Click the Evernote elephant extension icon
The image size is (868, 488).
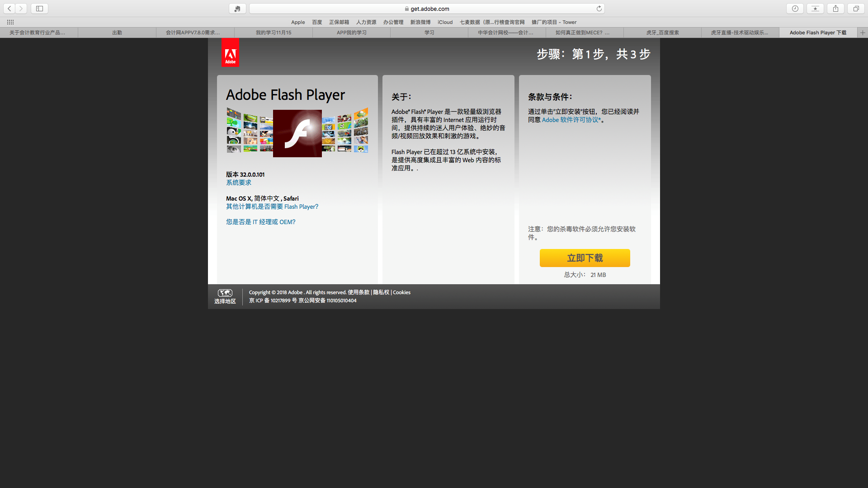tap(237, 9)
